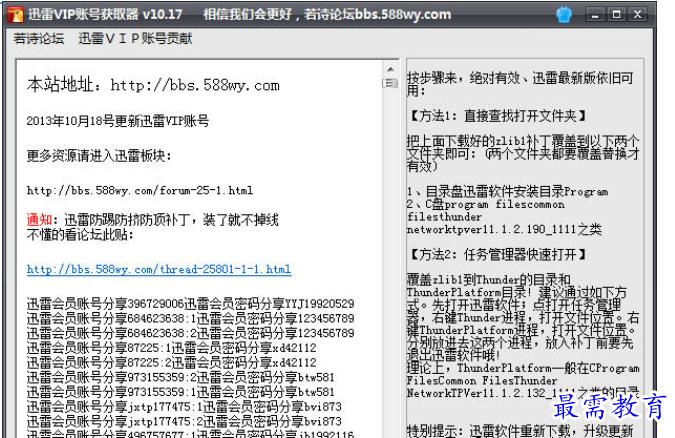Select account row jxtp177475:2
The height and width of the screenshot is (438, 675).
coord(184,422)
